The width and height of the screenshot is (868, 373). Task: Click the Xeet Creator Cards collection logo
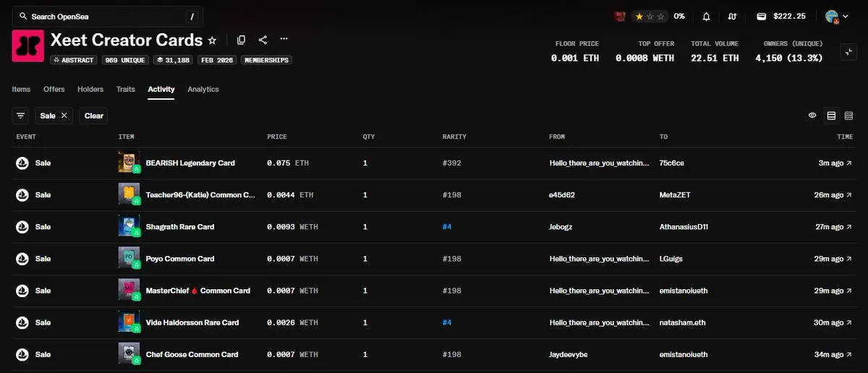[x=27, y=47]
